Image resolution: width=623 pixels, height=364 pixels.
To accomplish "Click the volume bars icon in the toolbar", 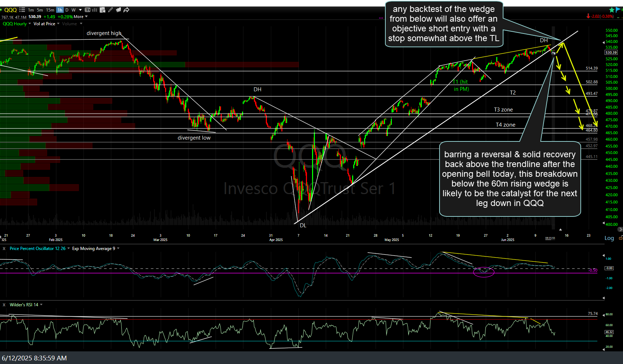I will [94, 10].
